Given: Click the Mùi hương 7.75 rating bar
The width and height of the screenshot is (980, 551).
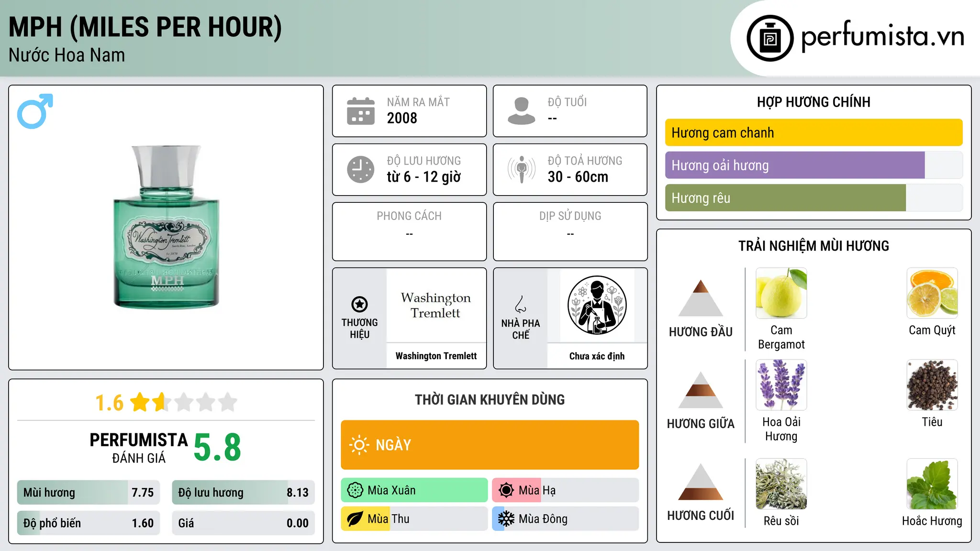Looking at the screenshot, I should pos(89,493).
